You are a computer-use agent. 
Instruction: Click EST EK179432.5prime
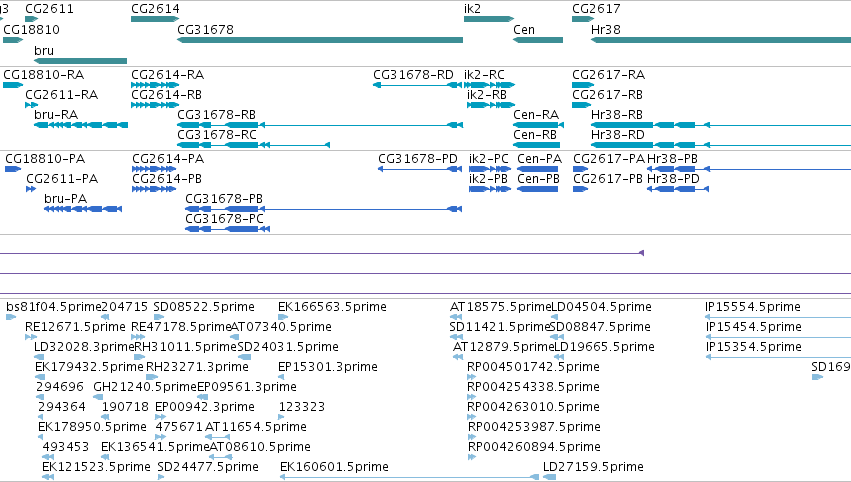click(x=40, y=377)
